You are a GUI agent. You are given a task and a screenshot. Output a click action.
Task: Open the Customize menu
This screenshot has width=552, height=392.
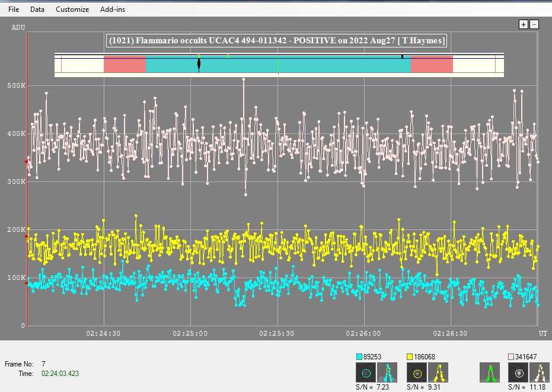72,9
